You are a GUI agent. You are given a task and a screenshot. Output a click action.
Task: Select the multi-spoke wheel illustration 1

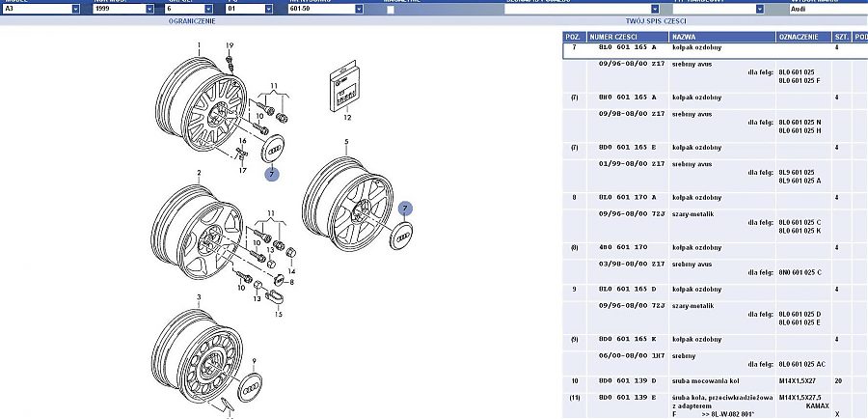(202, 104)
